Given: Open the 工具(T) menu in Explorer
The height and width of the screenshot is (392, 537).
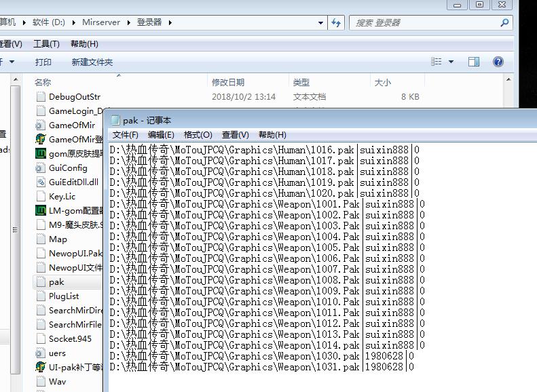Looking at the screenshot, I should click(x=46, y=44).
